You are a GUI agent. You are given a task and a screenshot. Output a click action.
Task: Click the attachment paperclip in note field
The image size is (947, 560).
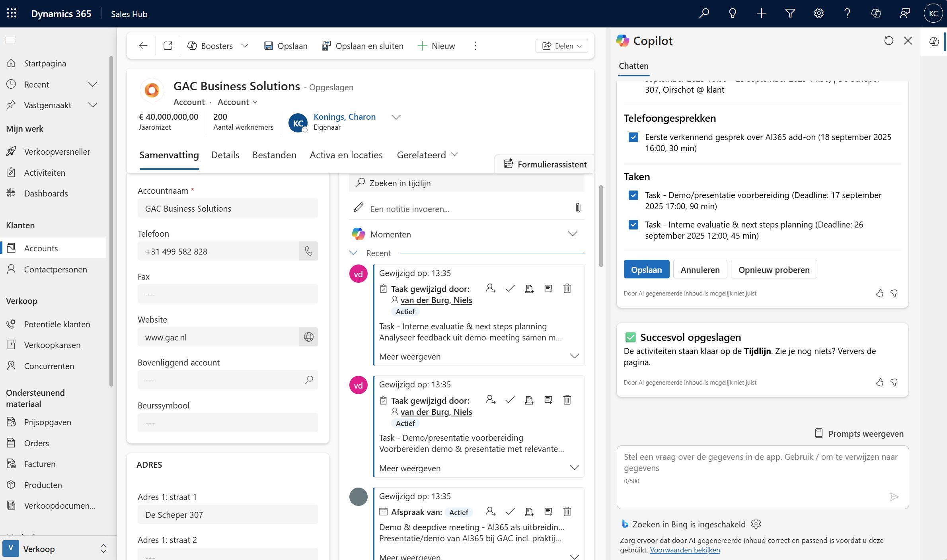578,208
